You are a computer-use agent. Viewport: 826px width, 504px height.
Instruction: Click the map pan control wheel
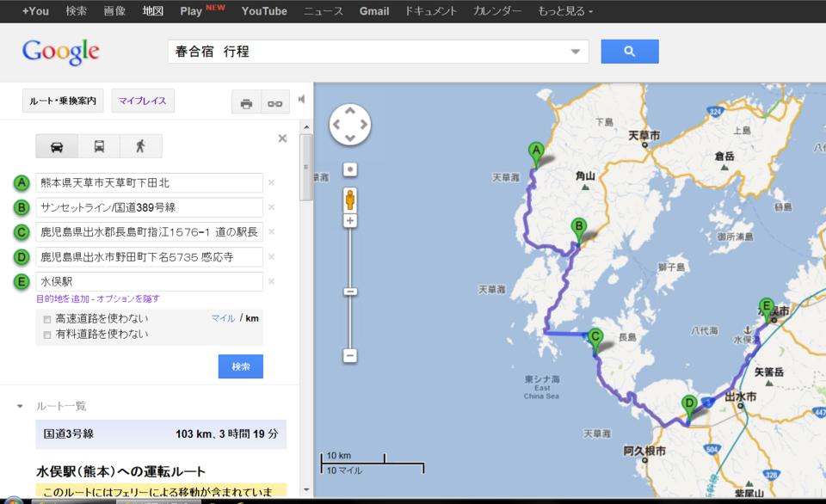click(x=350, y=125)
